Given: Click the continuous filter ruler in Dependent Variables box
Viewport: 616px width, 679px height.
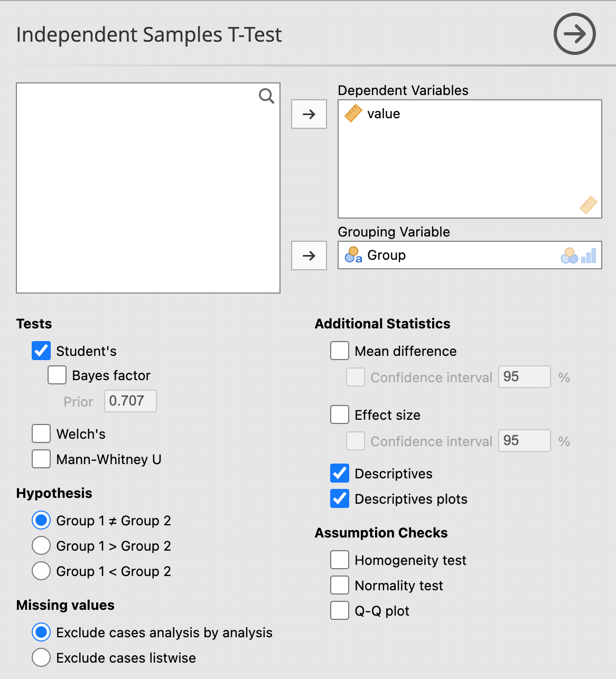Looking at the screenshot, I should point(588,205).
